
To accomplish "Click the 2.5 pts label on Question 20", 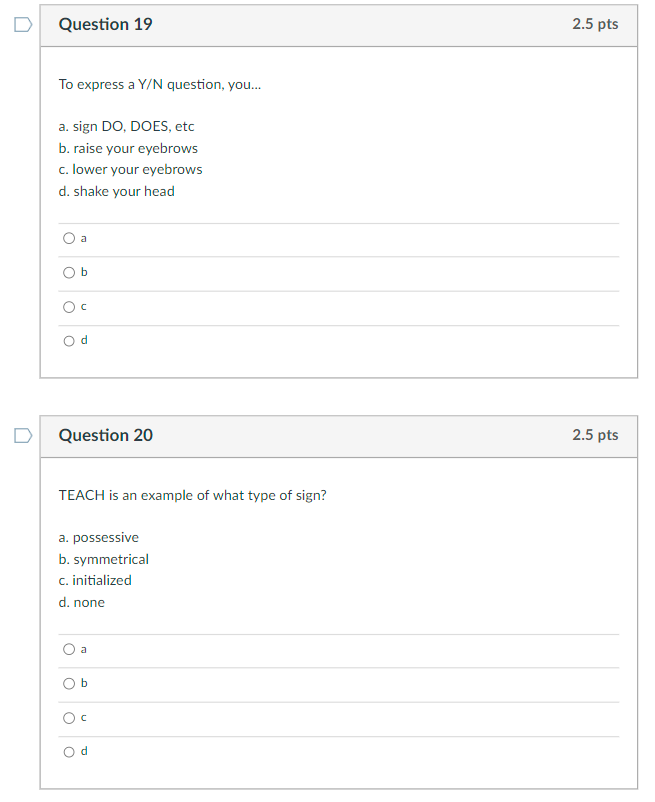I will [x=595, y=435].
